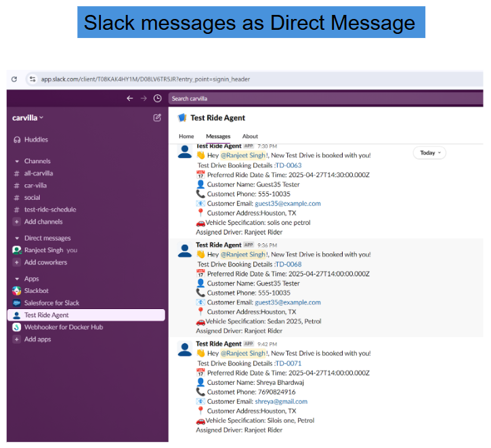Image resolution: width=491 pixels, height=448 pixels.
Task: Collapse the Channels section arrow
Action: [17, 161]
